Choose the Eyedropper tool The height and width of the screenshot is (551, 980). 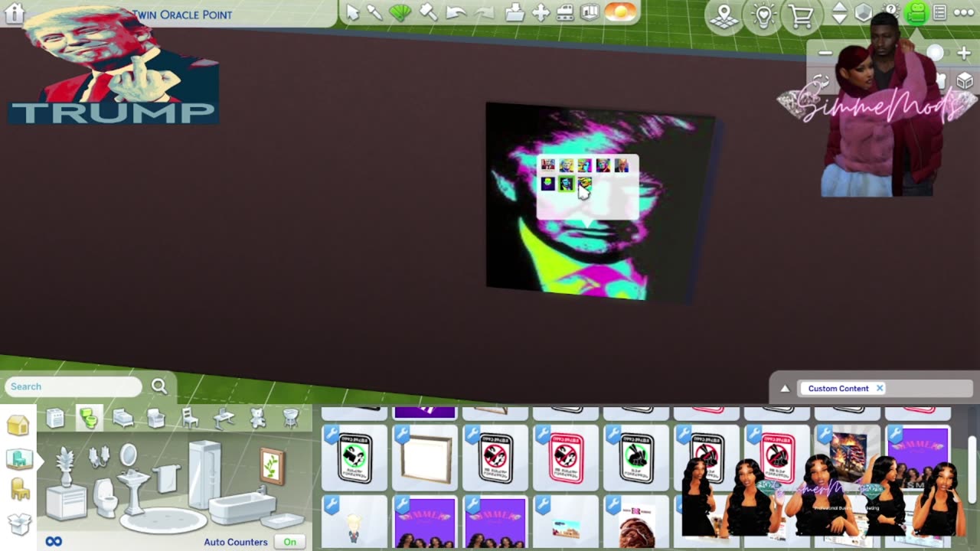(x=374, y=12)
